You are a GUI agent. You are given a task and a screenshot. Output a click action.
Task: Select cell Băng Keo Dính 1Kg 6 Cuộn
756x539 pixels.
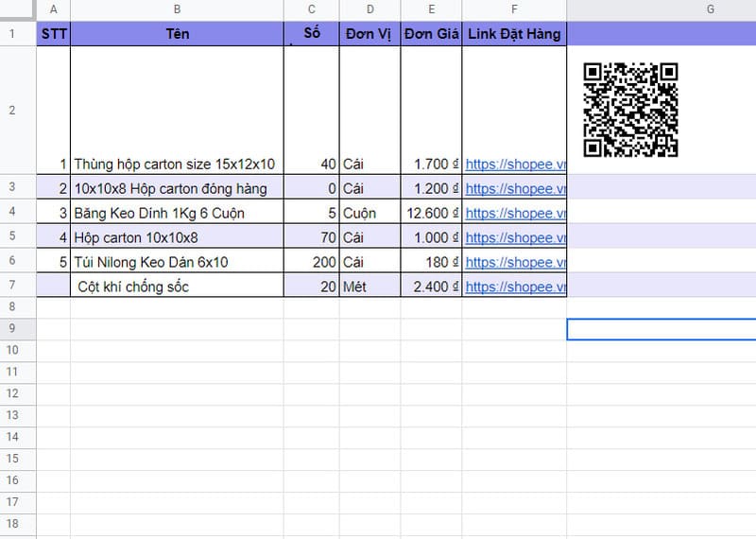(177, 212)
